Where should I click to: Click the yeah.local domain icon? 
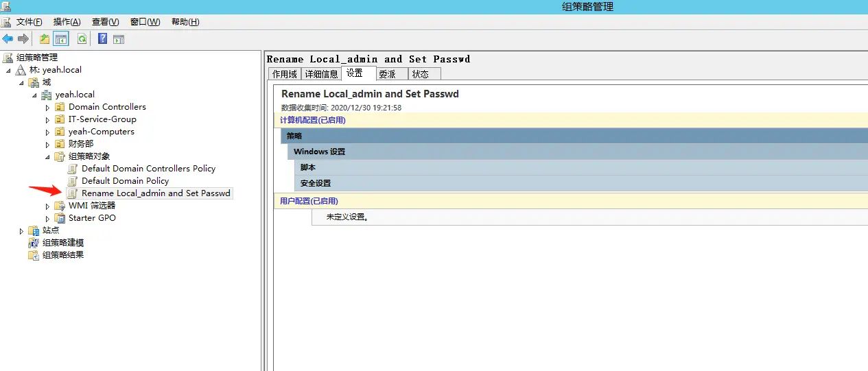coord(47,95)
